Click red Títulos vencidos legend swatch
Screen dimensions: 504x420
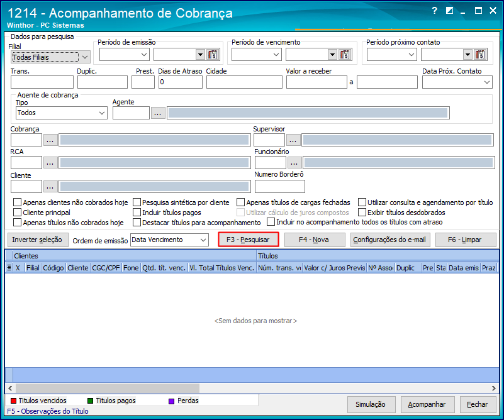coord(13,401)
